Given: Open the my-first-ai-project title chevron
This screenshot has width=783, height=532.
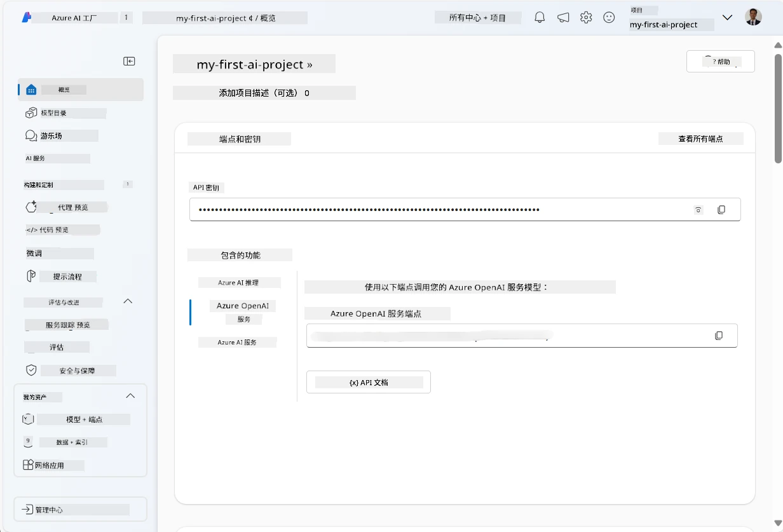Looking at the screenshot, I should pyautogui.click(x=310, y=65).
